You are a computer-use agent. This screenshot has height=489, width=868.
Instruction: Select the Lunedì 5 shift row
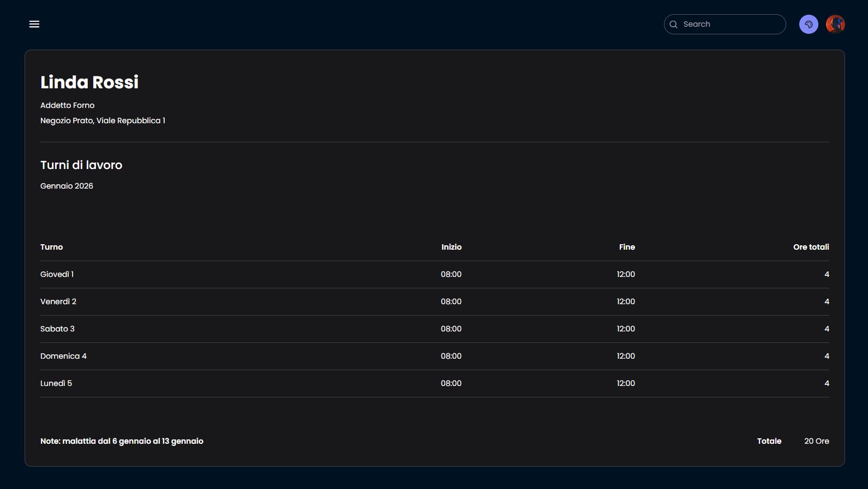pos(56,383)
